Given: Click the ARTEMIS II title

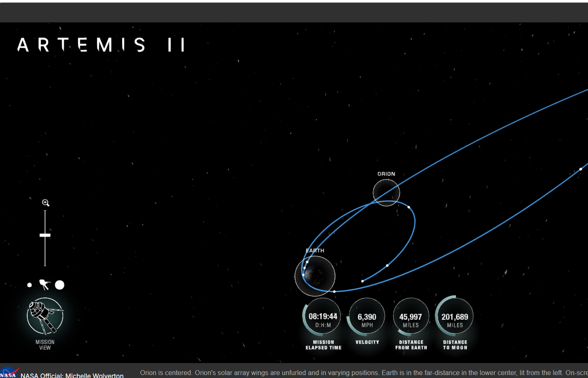Looking at the screenshot, I should (x=101, y=45).
